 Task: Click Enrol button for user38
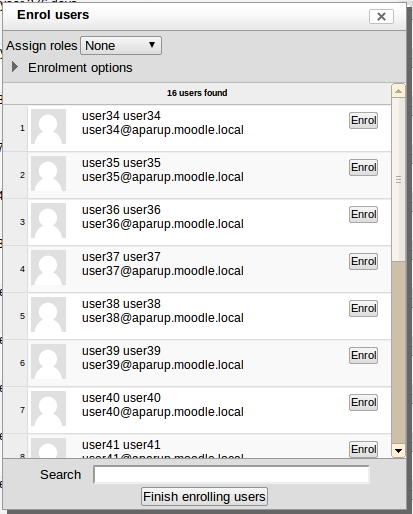click(x=363, y=308)
